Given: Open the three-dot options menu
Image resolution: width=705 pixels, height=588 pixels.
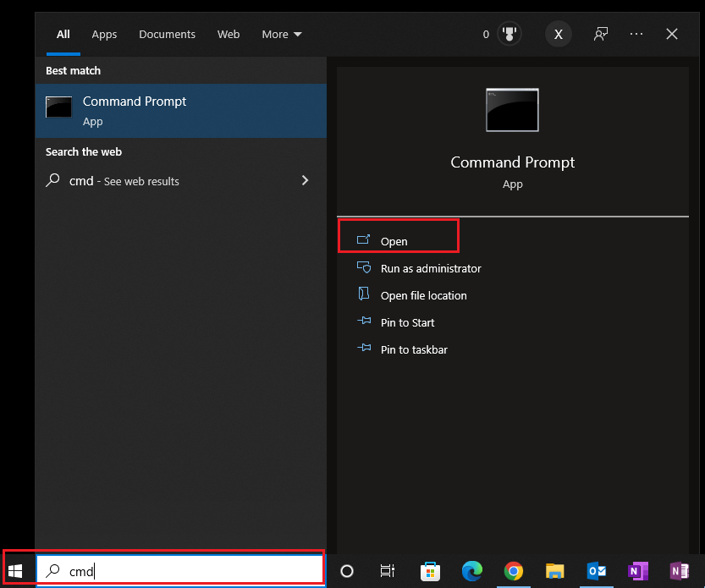Looking at the screenshot, I should tap(636, 35).
